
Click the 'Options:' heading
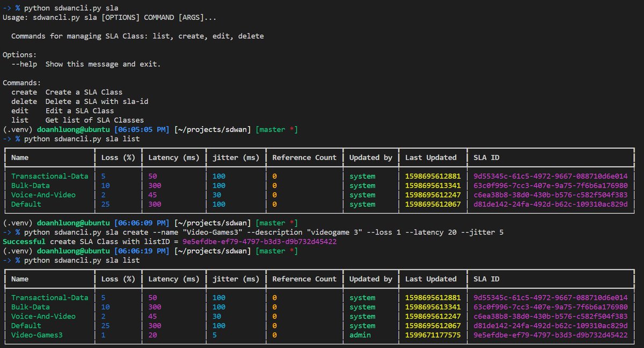click(x=20, y=55)
